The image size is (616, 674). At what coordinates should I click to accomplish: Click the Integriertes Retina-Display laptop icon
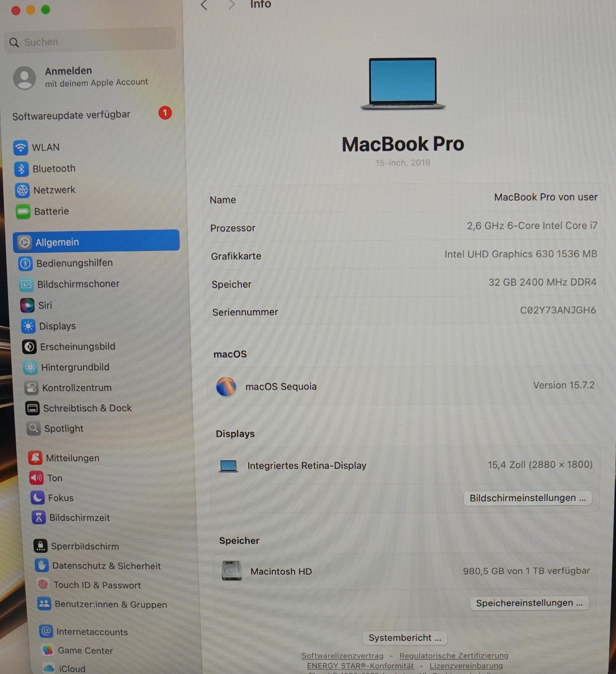click(228, 466)
